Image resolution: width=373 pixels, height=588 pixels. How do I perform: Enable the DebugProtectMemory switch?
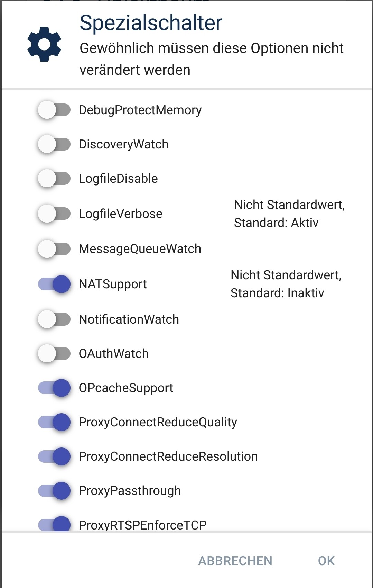[54, 110]
